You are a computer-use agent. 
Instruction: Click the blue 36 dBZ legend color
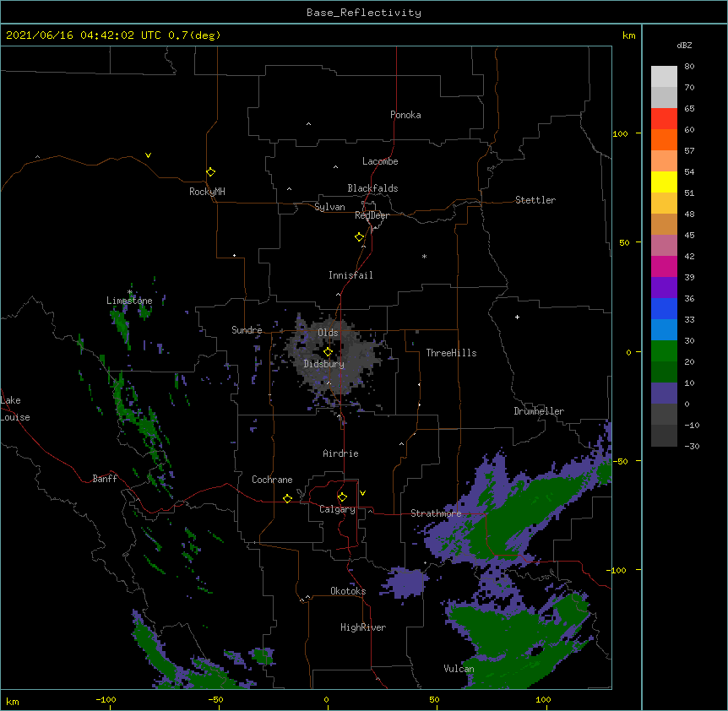point(664,308)
